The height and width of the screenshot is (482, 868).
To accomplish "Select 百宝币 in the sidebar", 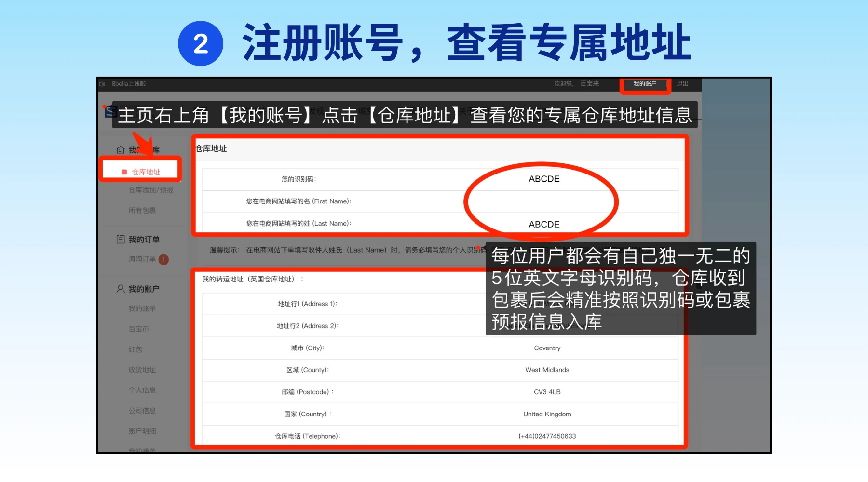I will (139, 329).
